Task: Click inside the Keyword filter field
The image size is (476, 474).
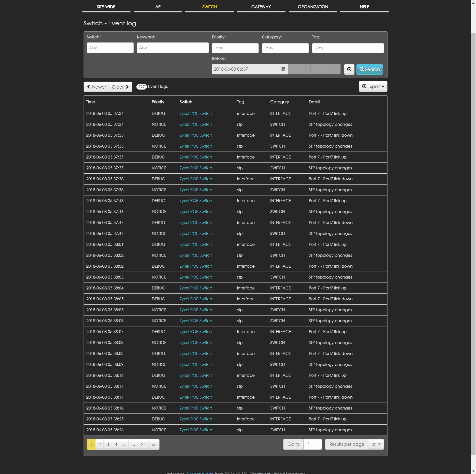Action: pyautogui.click(x=173, y=48)
